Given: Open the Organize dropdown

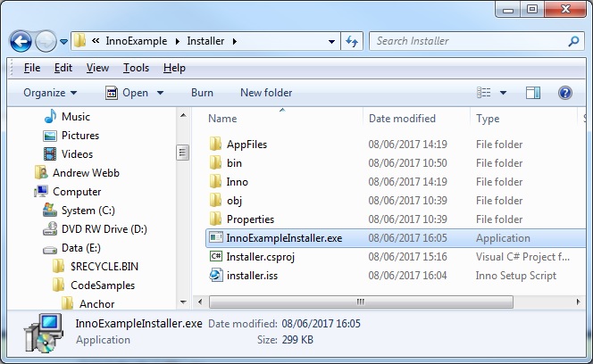Looking at the screenshot, I should (50, 93).
